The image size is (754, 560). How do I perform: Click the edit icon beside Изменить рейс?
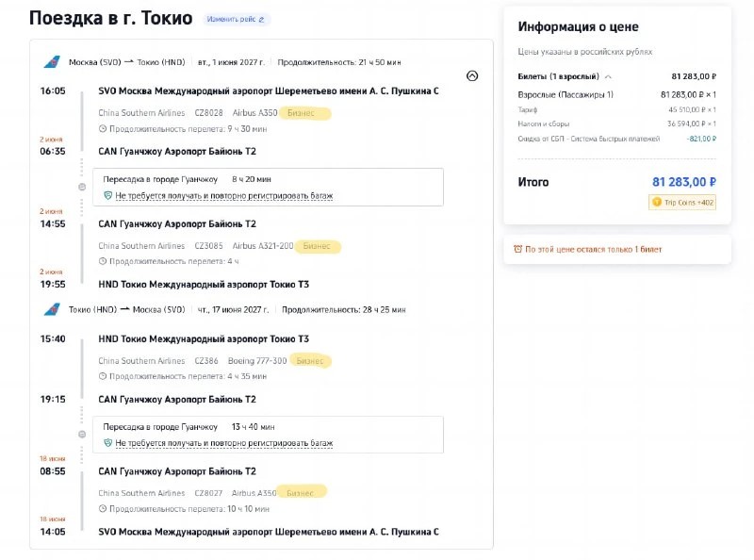pyautogui.click(x=262, y=20)
